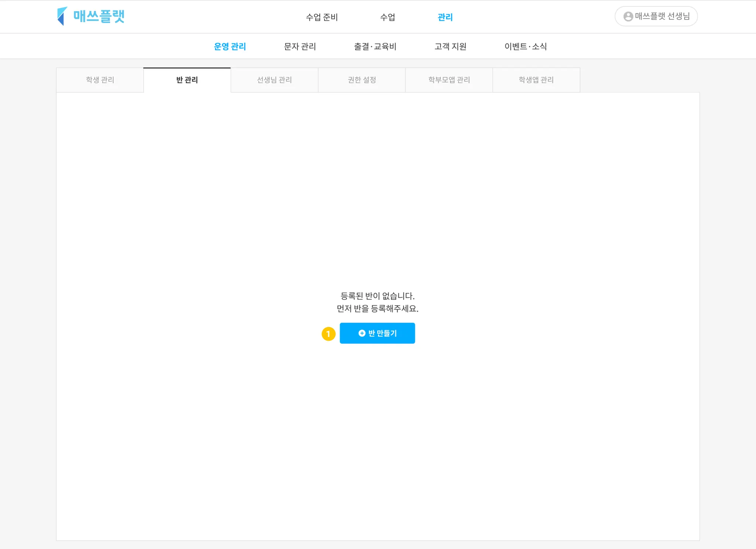Open the 수업 준비 menu
756x549 pixels.
point(322,17)
